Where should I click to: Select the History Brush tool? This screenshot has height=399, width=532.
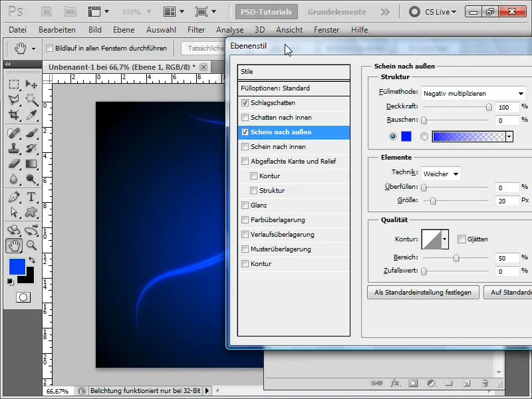[x=31, y=148]
